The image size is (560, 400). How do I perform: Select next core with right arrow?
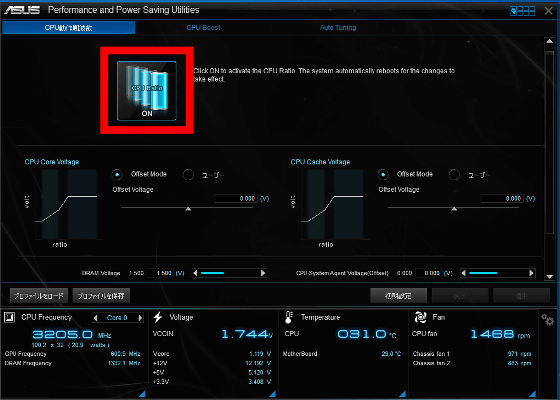click(x=140, y=318)
